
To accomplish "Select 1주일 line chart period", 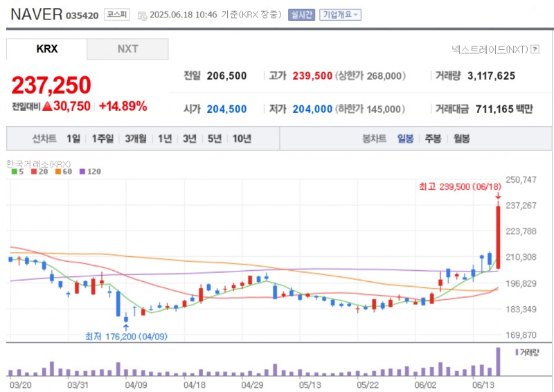I will 102,139.
